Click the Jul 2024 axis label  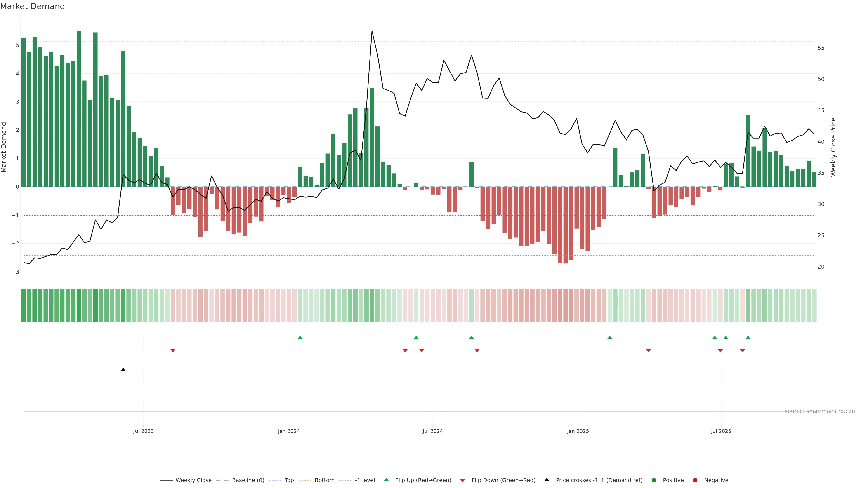[432, 431]
